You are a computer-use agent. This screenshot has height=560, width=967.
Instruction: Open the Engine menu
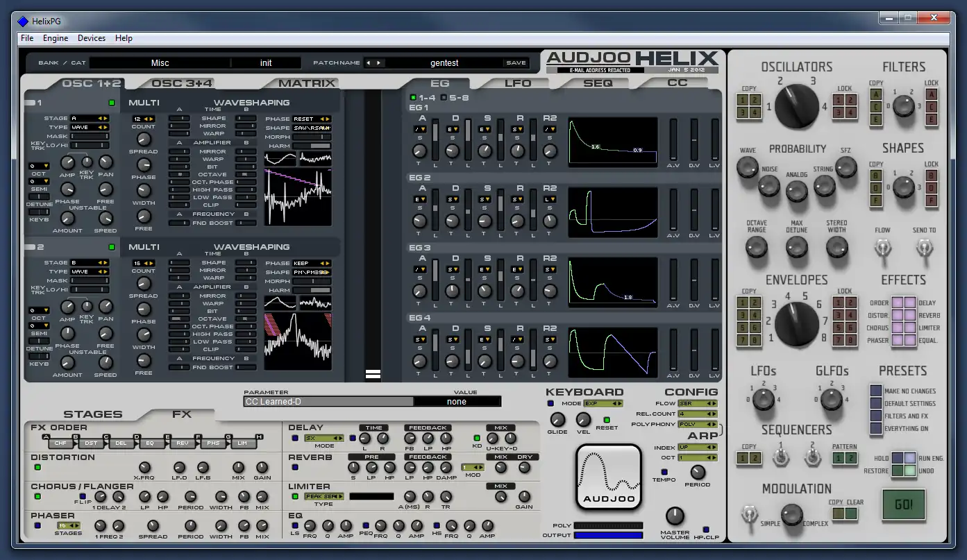56,38
